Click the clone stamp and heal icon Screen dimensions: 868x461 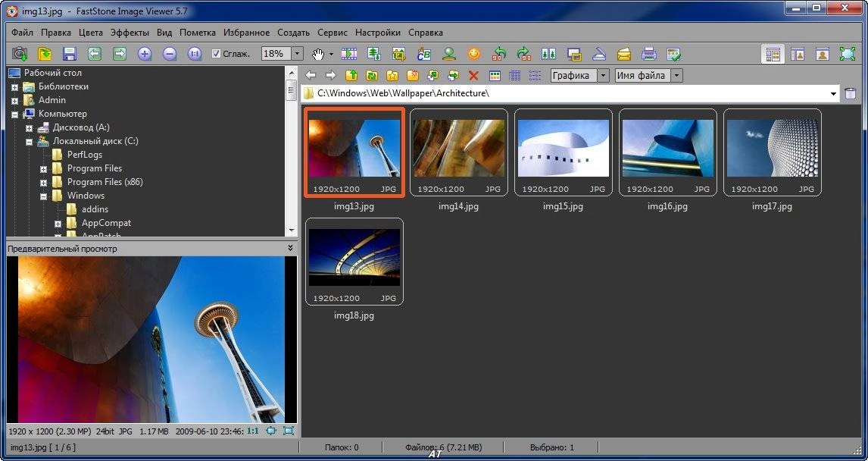click(449, 54)
